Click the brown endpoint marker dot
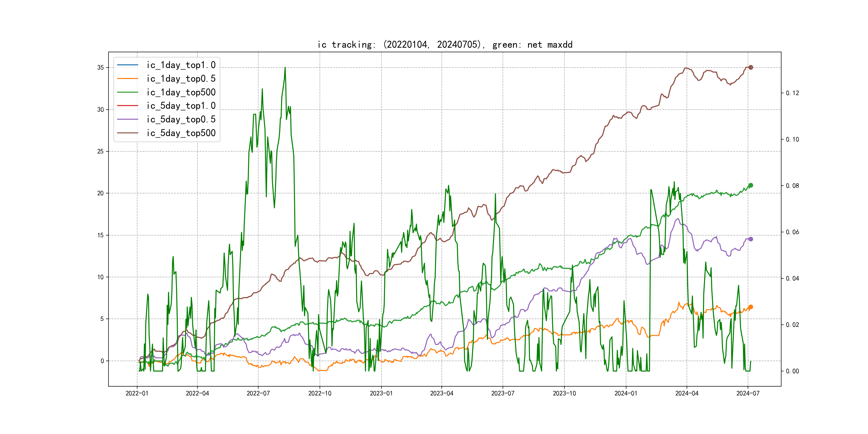The image size is (868, 434). (x=751, y=68)
